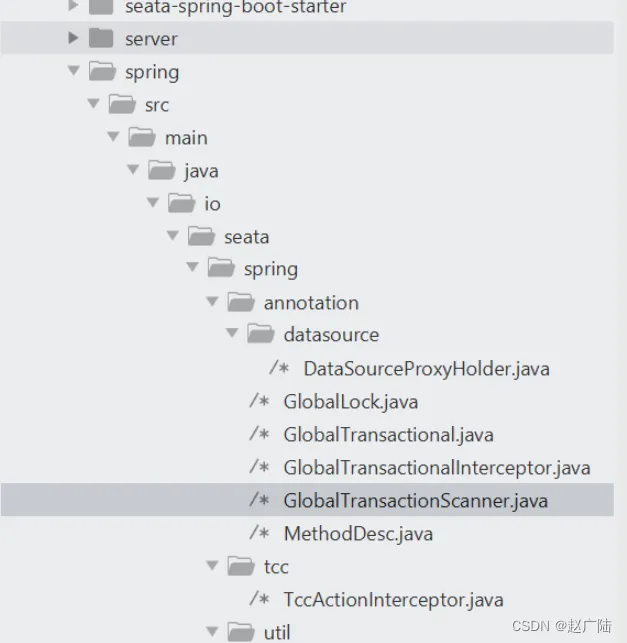Collapse the tcc folder arrow
627x643 pixels.
tap(212, 565)
